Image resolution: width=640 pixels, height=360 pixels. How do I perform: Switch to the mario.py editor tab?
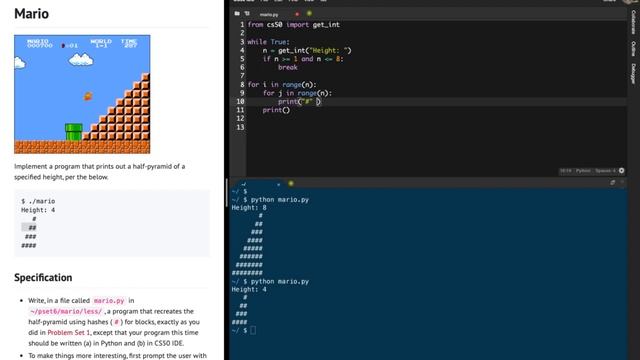click(269, 14)
